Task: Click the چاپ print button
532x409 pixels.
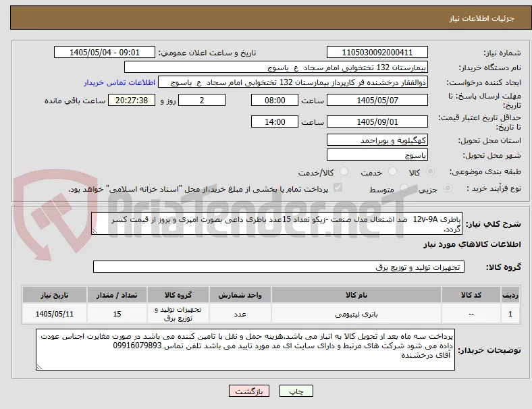Action: [x=296, y=391]
